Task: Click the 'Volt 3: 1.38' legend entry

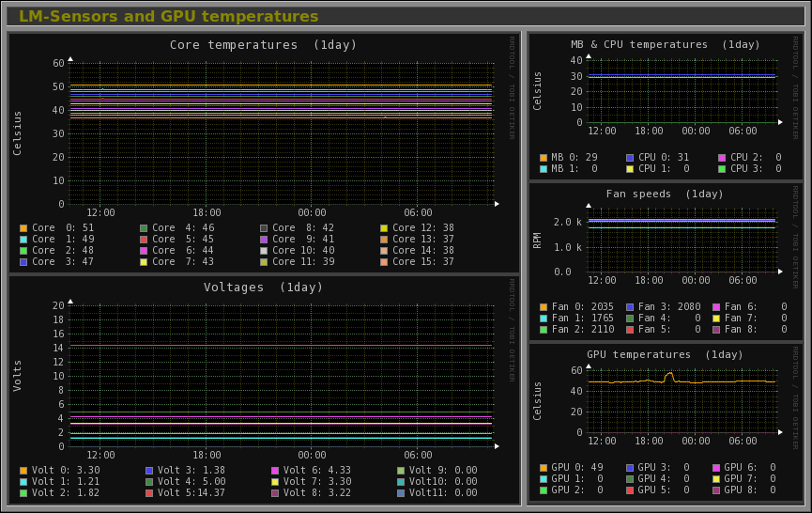Action: [x=186, y=471]
